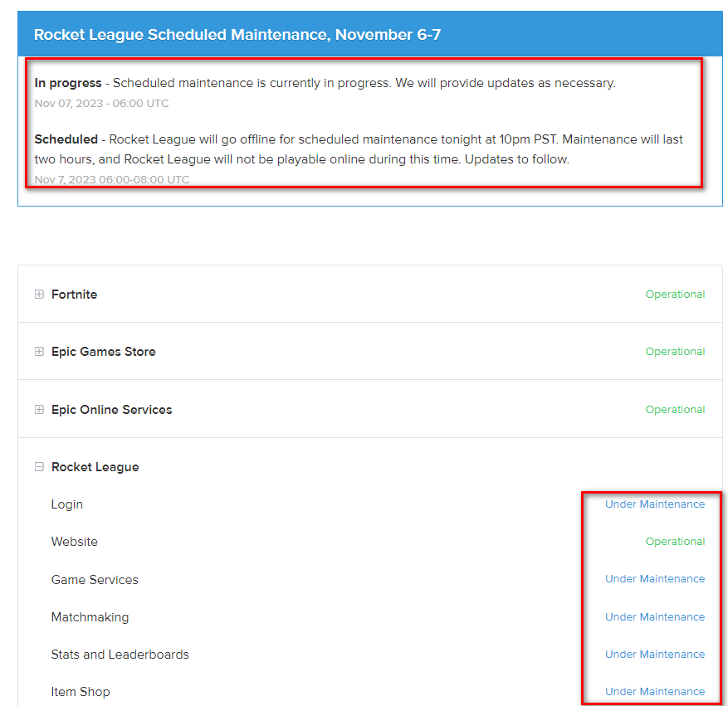
Task: Click the Nov 7, 2023 06:00-08:00 UTC timestamp
Action: pyautogui.click(x=112, y=179)
